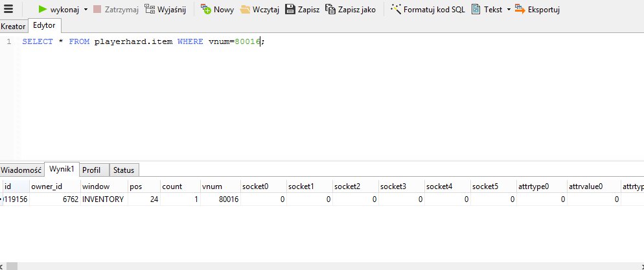Save the query with Zapisz
The height and width of the screenshot is (270, 644).
point(303,10)
